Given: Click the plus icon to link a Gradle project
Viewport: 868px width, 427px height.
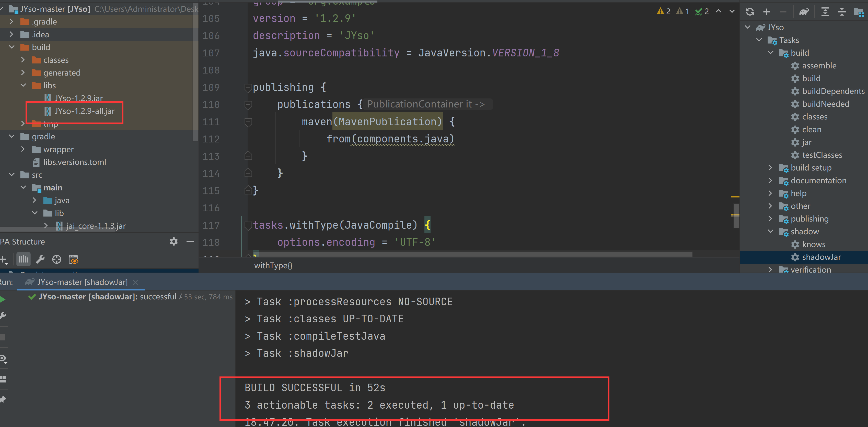Looking at the screenshot, I should [767, 12].
